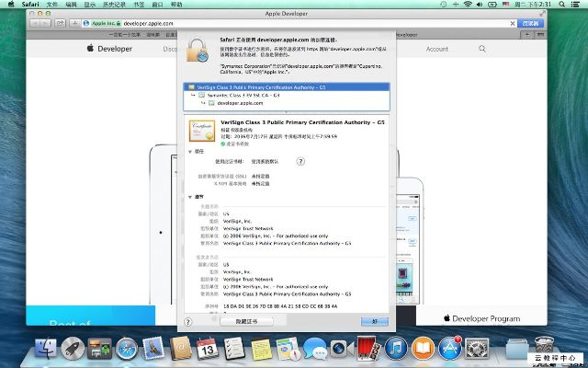Click the help button at dialog bottom-left

[187, 322]
